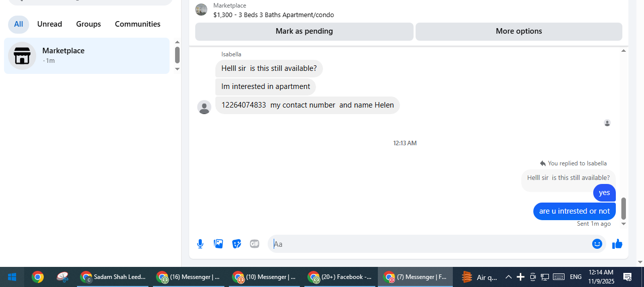This screenshot has width=644, height=287.
Task: Click the reply arrow icon above quoted message
Action: pyautogui.click(x=543, y=163)
